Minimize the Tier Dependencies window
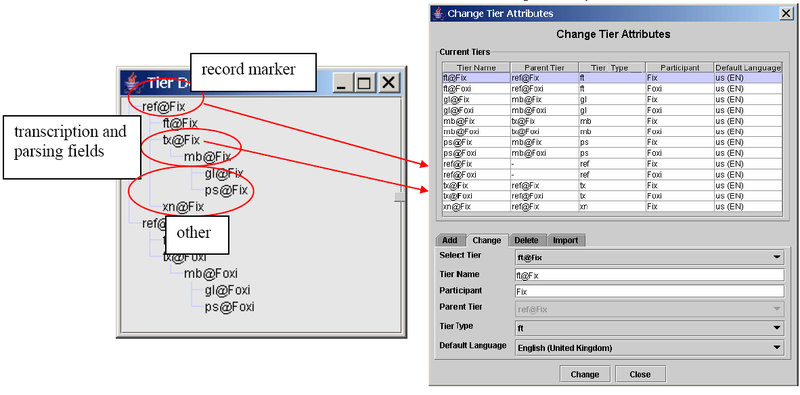 [x=342, y=83]
